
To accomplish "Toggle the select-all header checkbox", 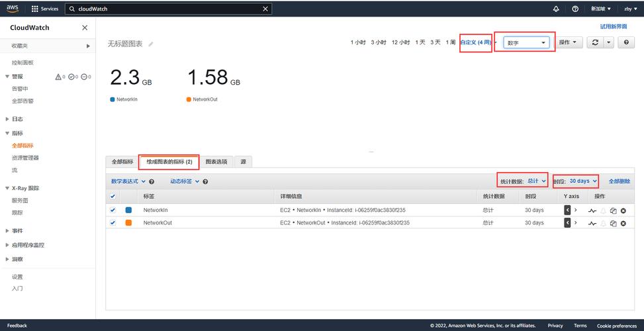I will pyautogui.click(x=113, y=197).
